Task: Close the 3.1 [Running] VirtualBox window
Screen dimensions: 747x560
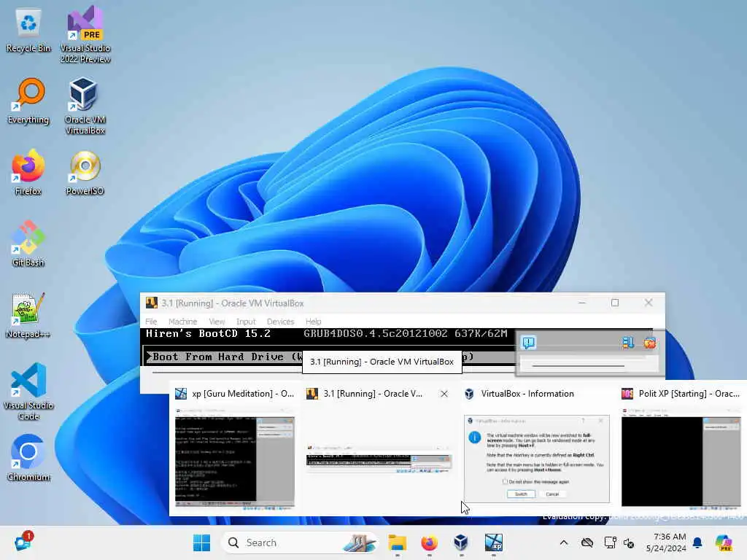Action: click(x=649, y=303)
